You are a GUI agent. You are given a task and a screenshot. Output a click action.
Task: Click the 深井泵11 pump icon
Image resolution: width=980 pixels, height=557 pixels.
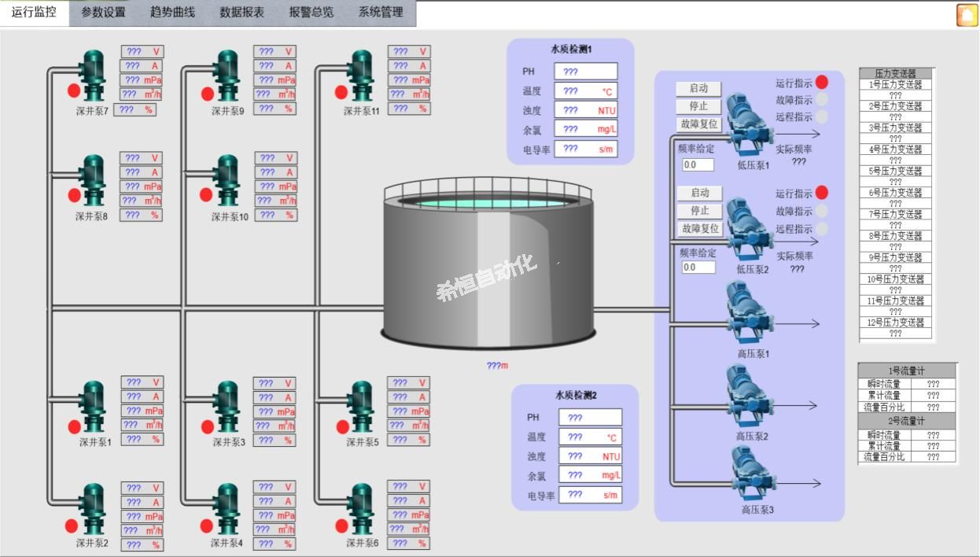click(361, 76)
